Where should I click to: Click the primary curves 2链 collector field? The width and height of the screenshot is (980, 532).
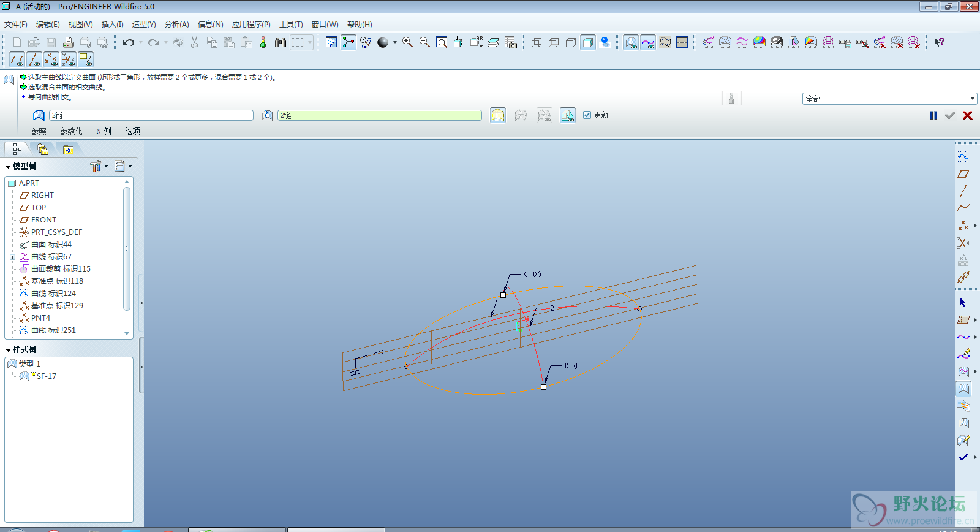pyautogui.click(x=151, y=115)
